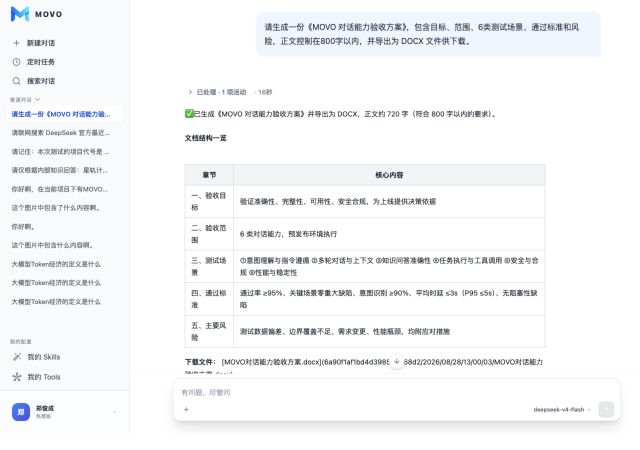Click cell starting 通过率 ≥95%
Screen dimensions: 640x450
point(389,299)
